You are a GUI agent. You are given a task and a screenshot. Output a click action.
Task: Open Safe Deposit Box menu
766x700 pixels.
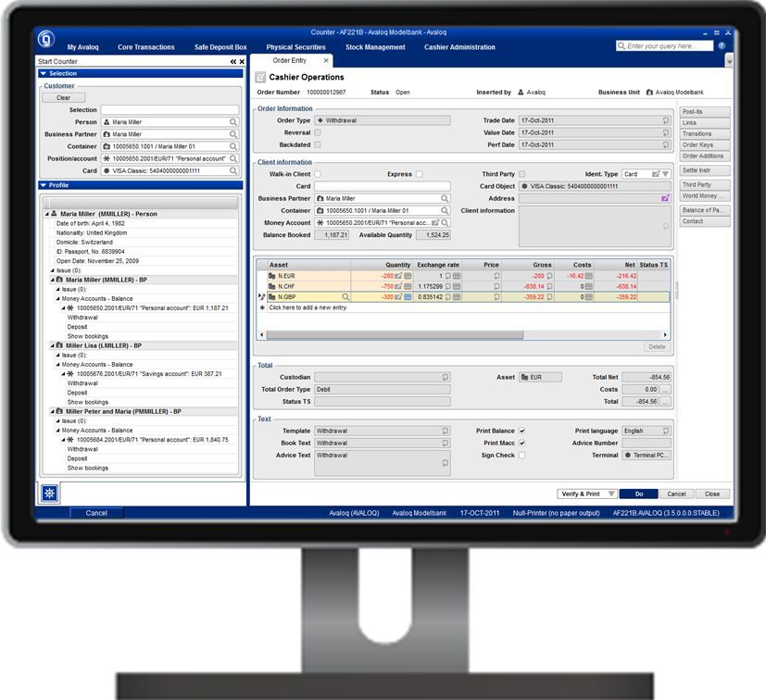coord(220,47)
